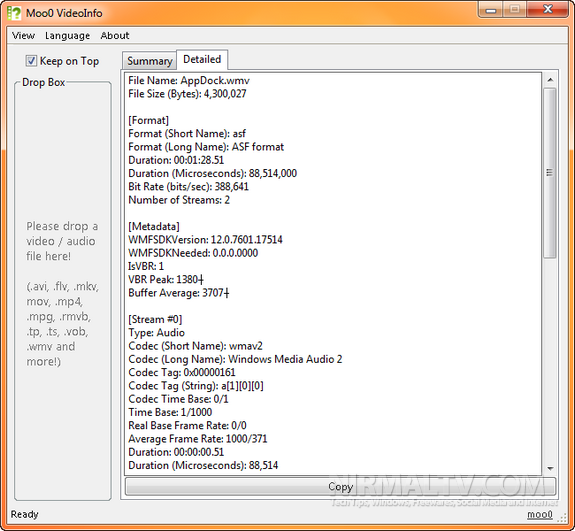Screen dimensions: 575x531
Task: Open the View menu
Action: click(23, 36)
